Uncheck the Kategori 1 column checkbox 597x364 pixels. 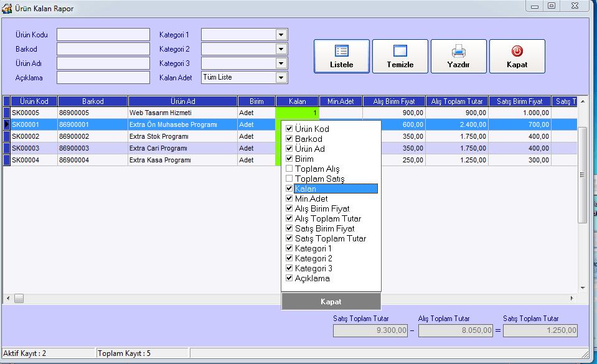(x=289, y=248)
